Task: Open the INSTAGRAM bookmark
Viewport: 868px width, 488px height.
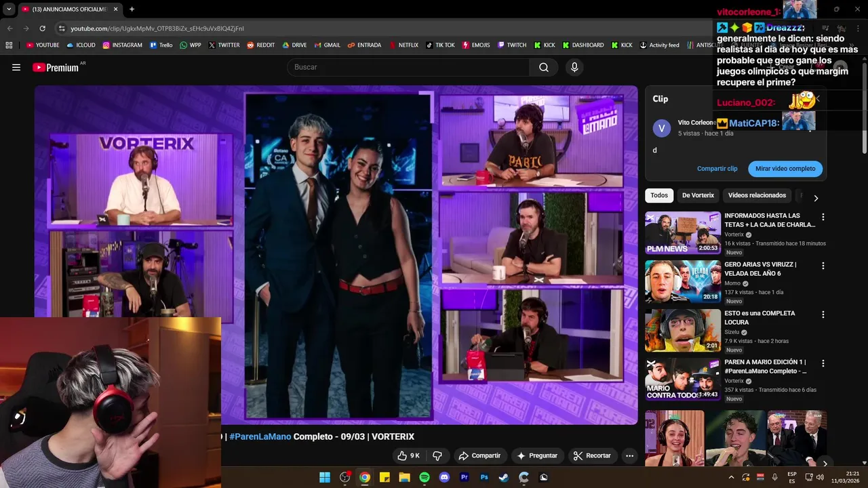Action: point(123,45)
